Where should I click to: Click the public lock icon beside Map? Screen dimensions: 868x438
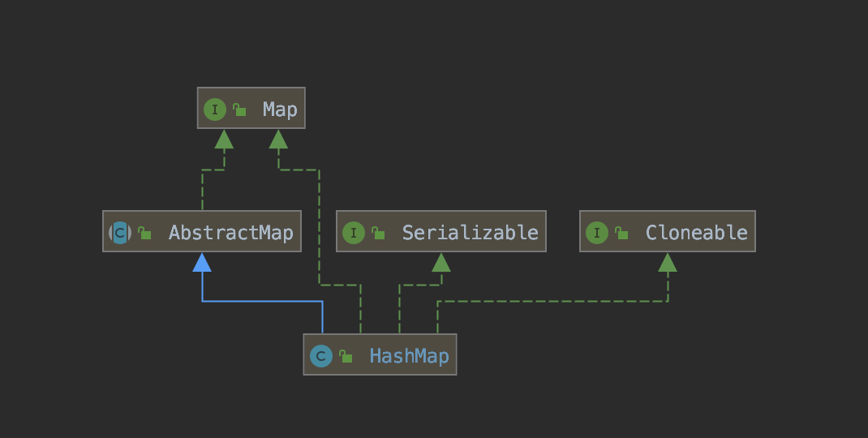coord(239,109)
